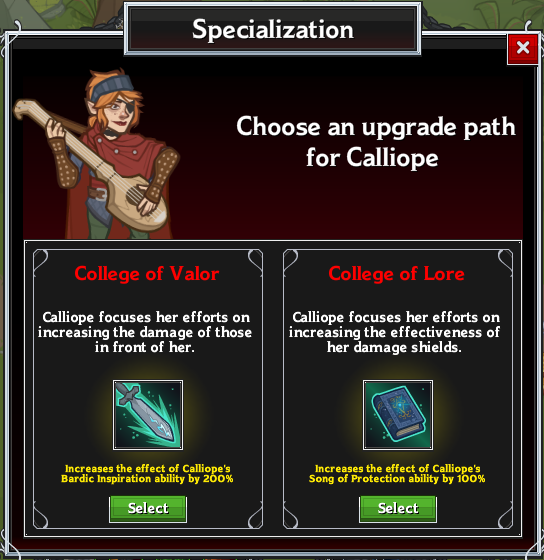The image size is (544, 560).
Task: Click the top-left corner ornament of the Valor card
Action: pos(40,261)
